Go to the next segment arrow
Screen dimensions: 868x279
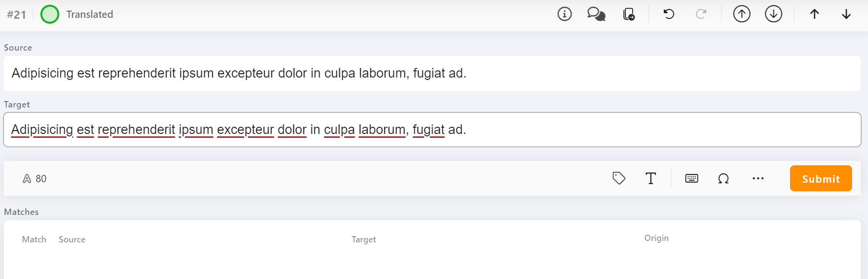[846, 14]
